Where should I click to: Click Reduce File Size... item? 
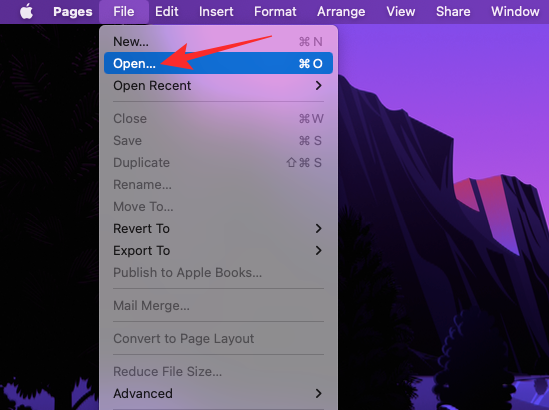coord(218,371)
